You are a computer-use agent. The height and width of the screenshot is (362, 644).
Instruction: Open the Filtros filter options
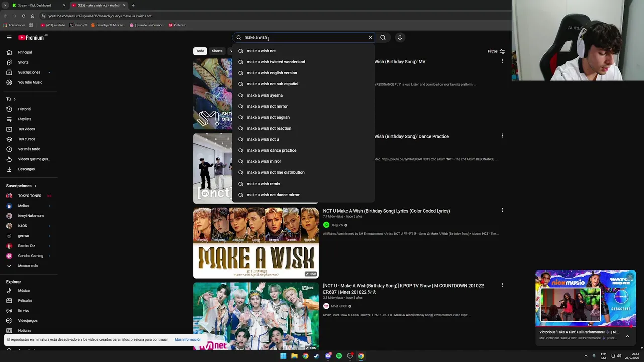pos(496,51)
